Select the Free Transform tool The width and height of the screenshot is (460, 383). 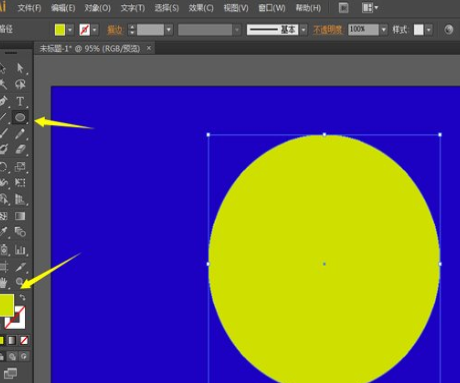point(20,182)
